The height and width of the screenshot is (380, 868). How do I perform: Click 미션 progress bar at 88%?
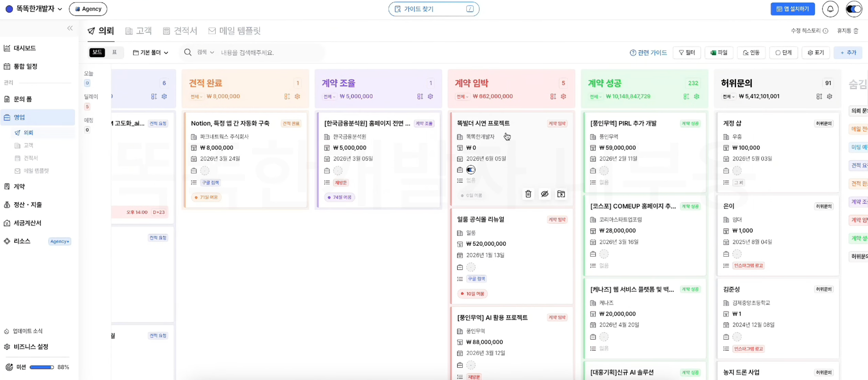tap(42, 367)
